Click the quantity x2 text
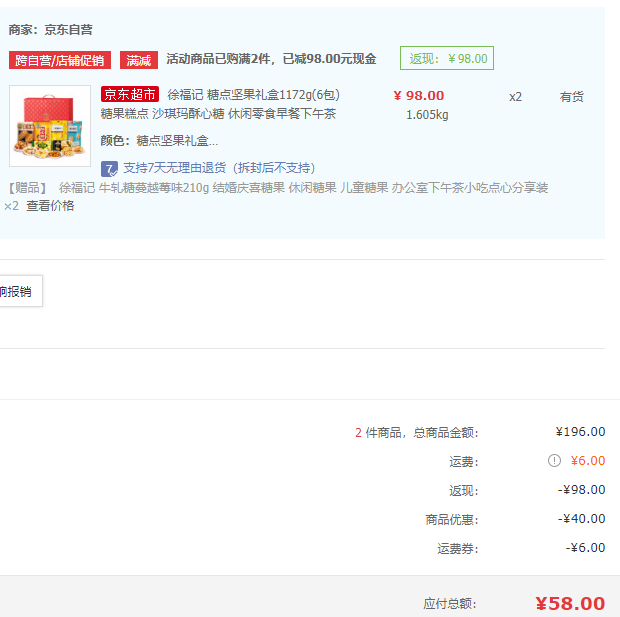The width and height of the screenshot is (620, 617). pyautogui.click(x=515, y=97)
